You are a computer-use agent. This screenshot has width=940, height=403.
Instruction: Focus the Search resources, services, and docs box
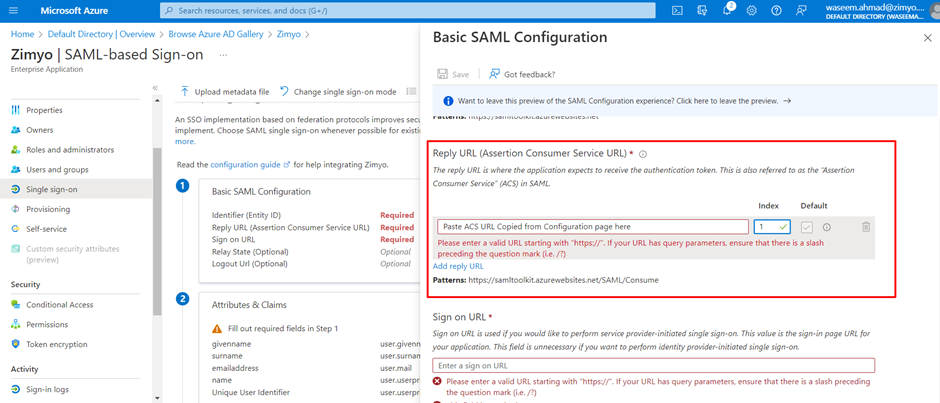tap(409, 10)
